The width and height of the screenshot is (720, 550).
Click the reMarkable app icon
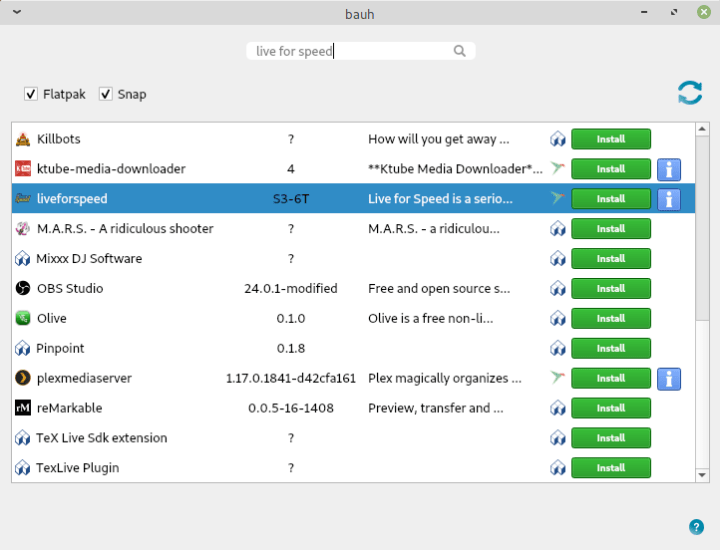22,408
